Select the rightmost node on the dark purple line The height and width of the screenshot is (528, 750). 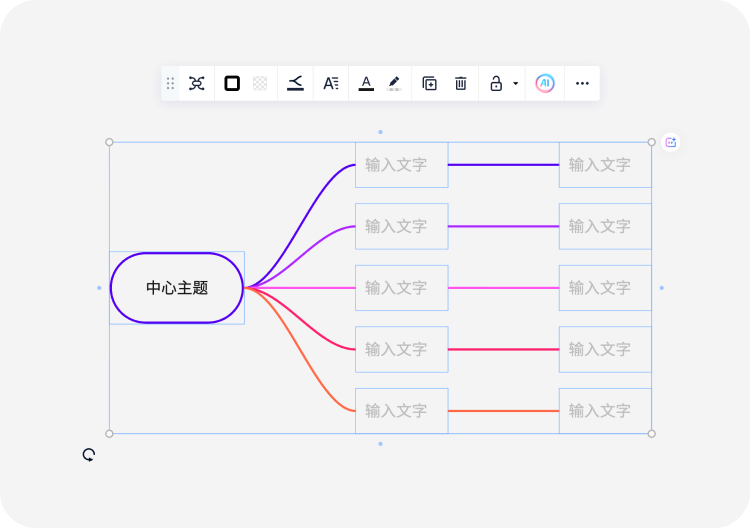click(605, 165)
